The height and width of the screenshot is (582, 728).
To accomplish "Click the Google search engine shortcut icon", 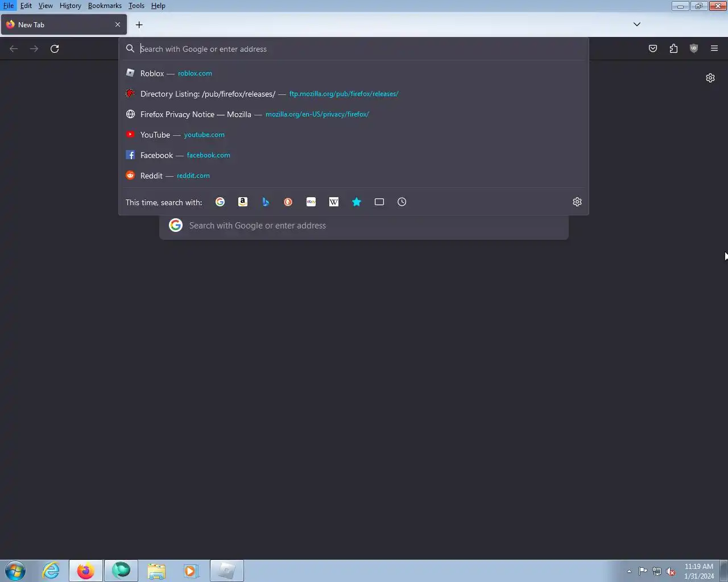I will coord(220,202).
